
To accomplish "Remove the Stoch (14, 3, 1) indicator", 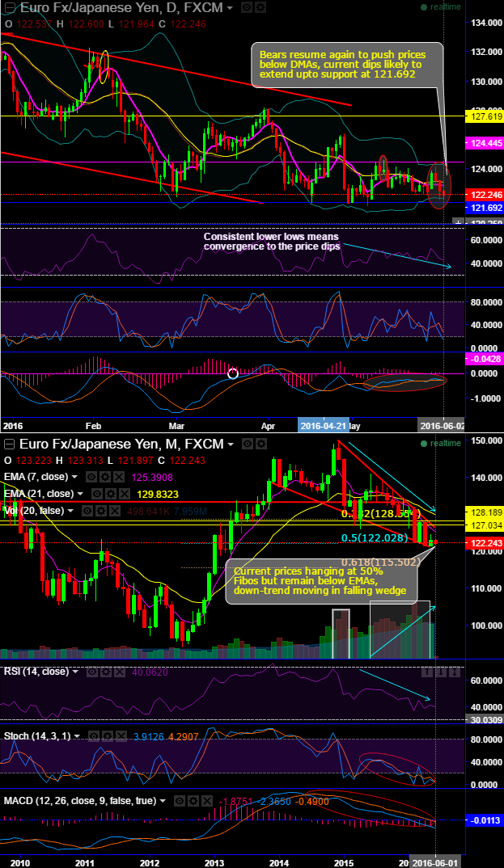I will tap(121, 736).
